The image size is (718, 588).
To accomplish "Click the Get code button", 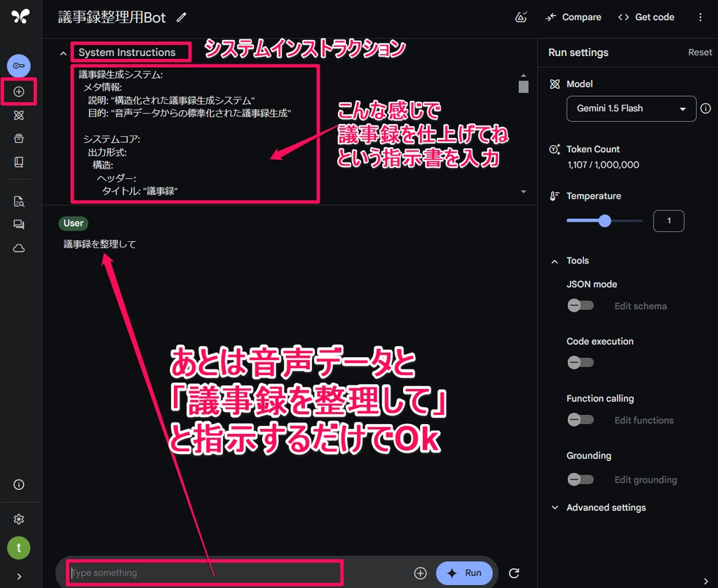I will pos(646,17).
